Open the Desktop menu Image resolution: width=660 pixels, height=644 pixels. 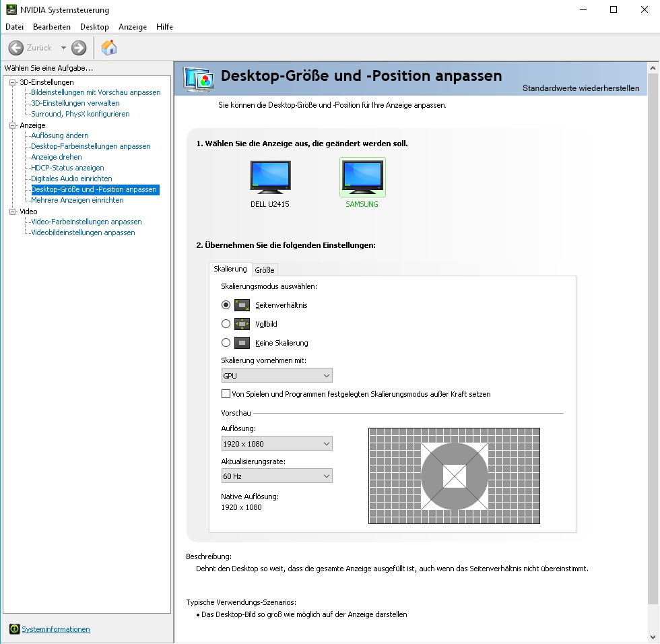tap(94, 27)
